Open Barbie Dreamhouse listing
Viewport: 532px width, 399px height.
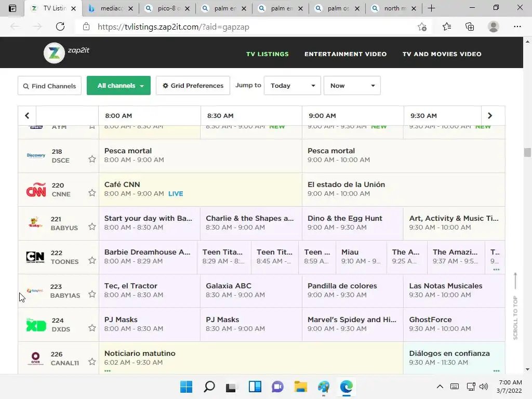coord(148,257)
